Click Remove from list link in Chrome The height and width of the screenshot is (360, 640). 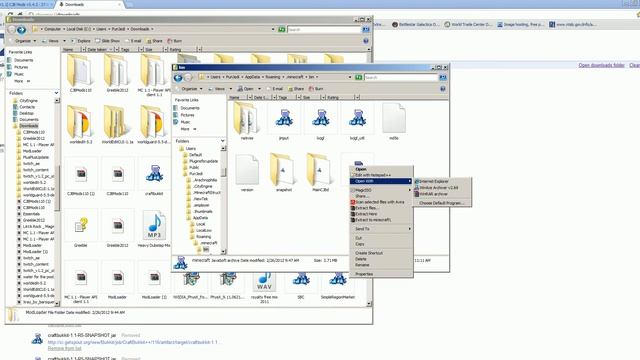[64, 348]
